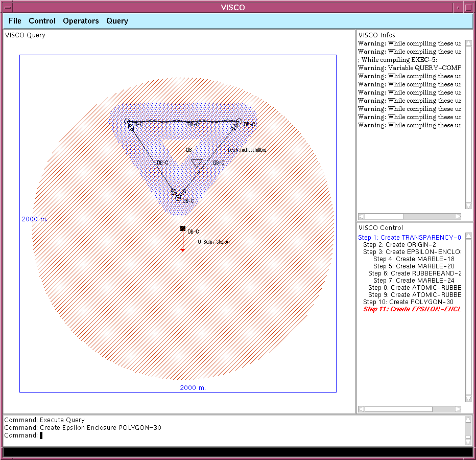Image resolution: width=476 pixels, height=460 pixels.
Task: Select Step 1: Create TRANSPARENCY-0
Action: click(x=410, y=237)
